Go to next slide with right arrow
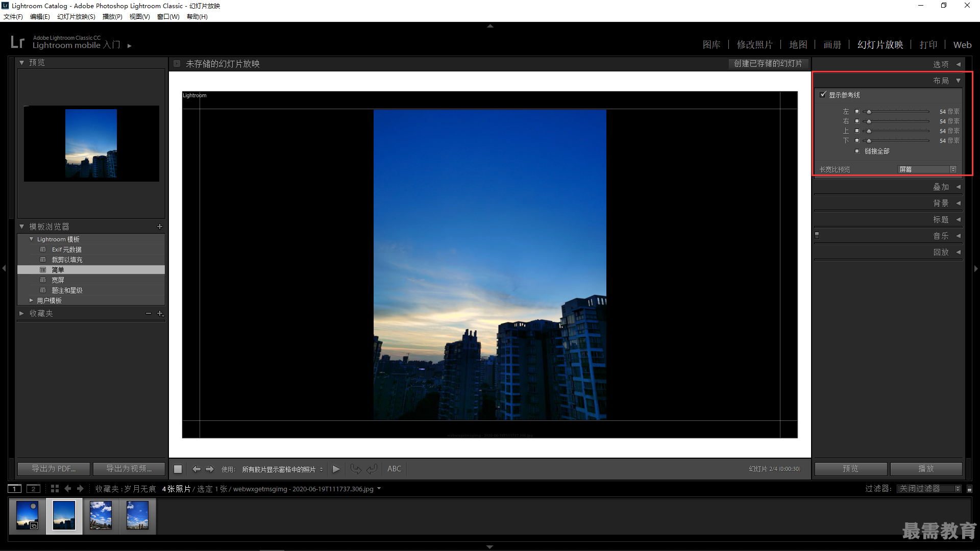The height and width of the screenshot is (551, 980). coord(210,469)
